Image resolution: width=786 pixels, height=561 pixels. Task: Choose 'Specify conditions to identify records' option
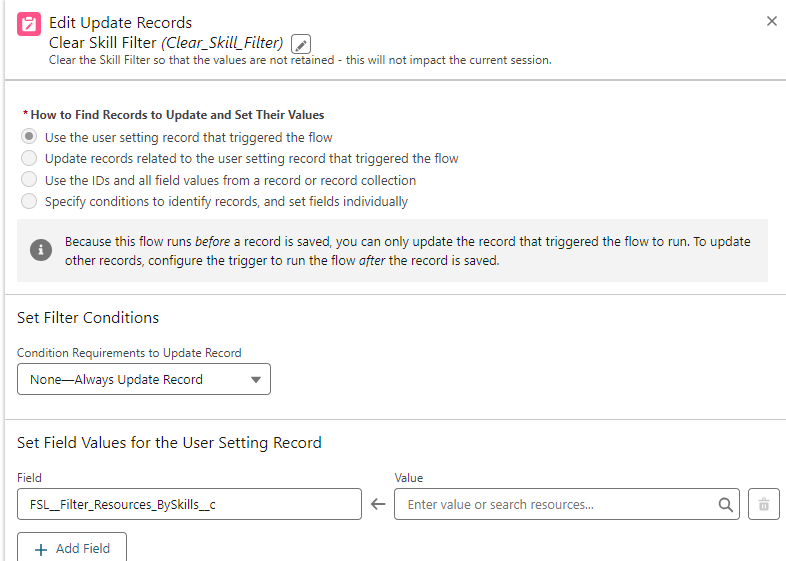pyautogui.click(x=30, y=201)
